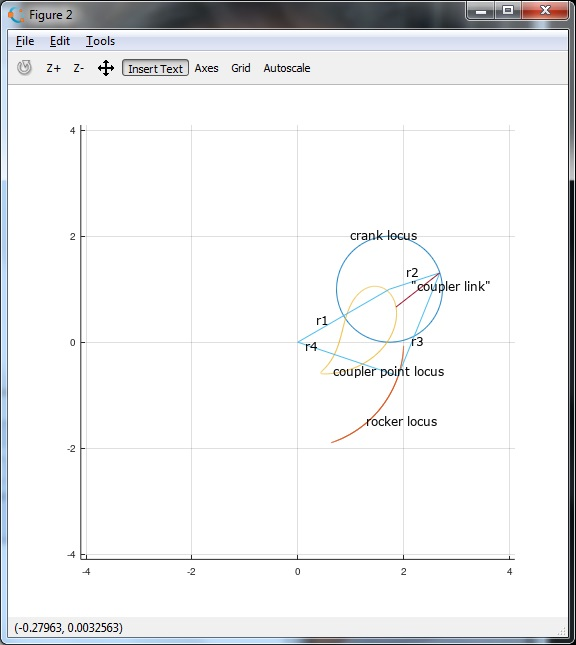
Task: Close the Figure 2 window
Action: tap(545, 10)
